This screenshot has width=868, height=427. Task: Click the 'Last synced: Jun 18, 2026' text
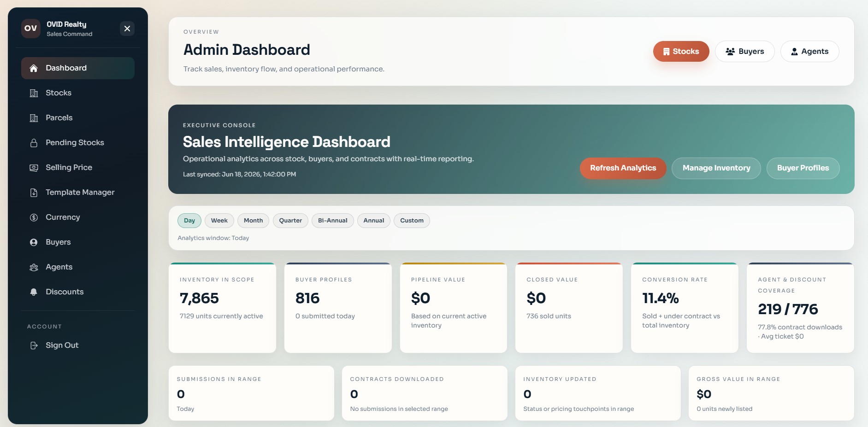tap(239, 175)
